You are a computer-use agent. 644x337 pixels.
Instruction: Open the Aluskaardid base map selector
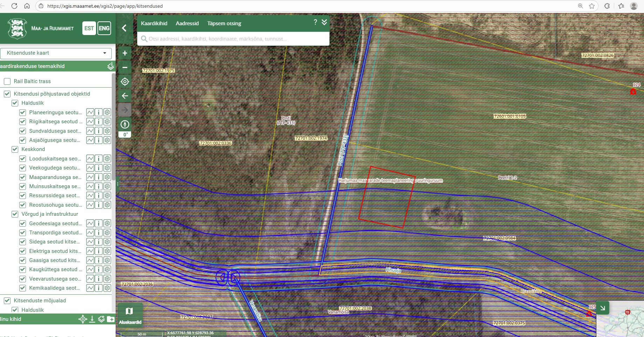pos(130,314)
